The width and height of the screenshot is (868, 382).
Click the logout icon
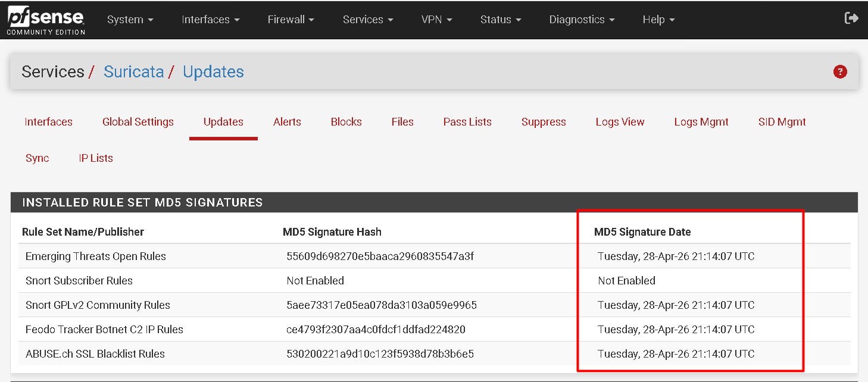851,18
